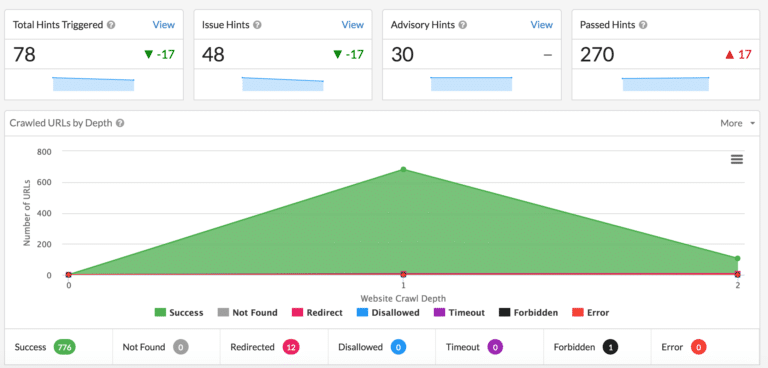Click the Redirected 12 count badge
This screenshot has width=768, height=368.
point(291,347)
